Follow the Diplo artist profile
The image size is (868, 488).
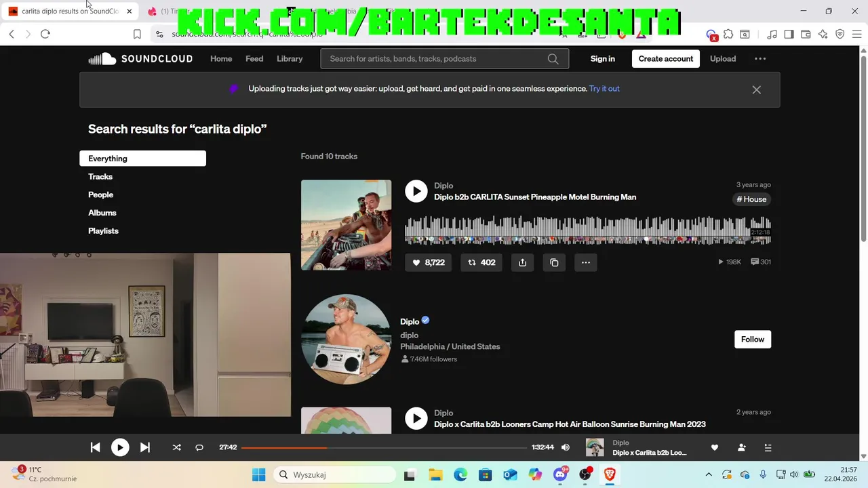tap(753, 340)
